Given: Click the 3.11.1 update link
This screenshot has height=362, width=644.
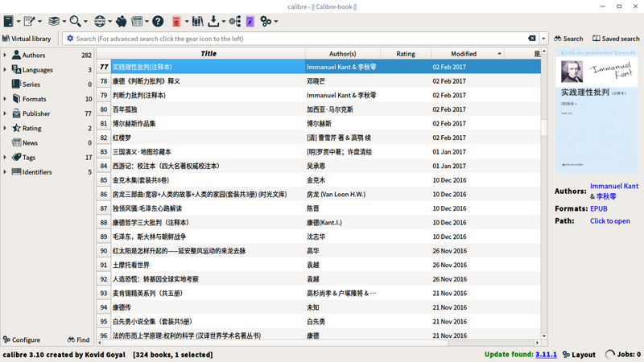Looking at the screenshot, I should (544, 354).
